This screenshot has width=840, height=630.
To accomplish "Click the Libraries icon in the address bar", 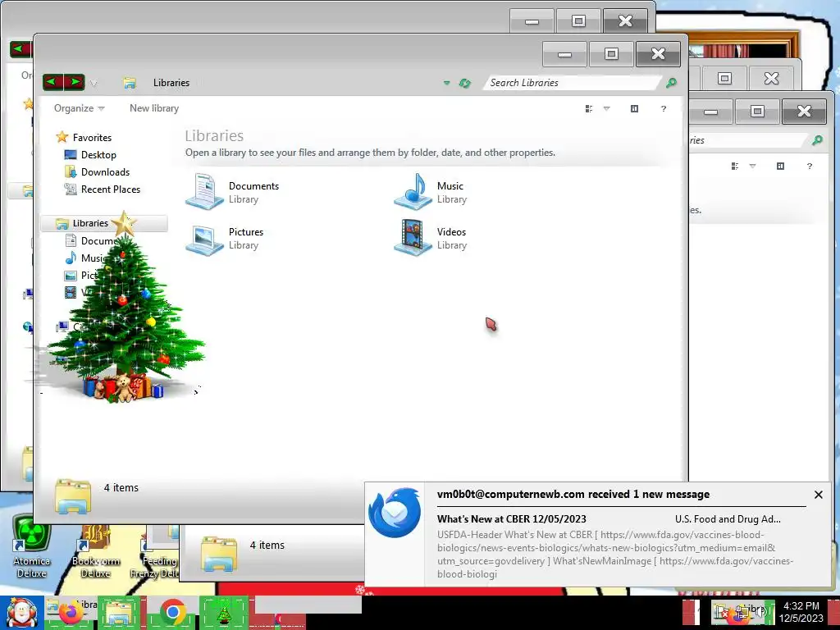I will coord(129,83).
